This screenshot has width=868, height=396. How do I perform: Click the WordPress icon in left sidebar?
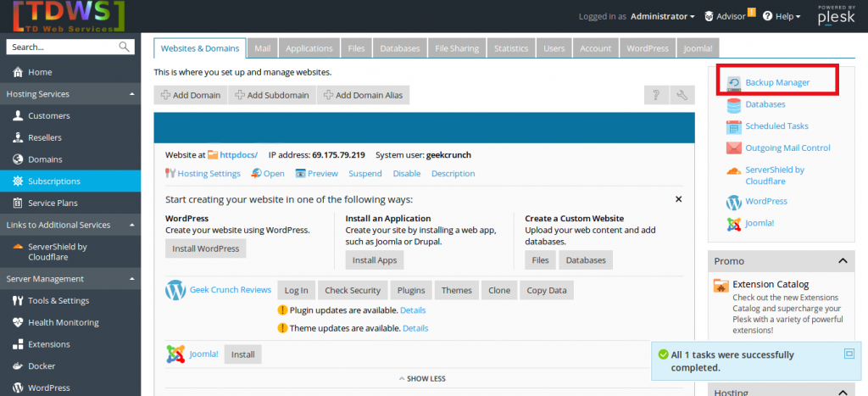point(18,388)
